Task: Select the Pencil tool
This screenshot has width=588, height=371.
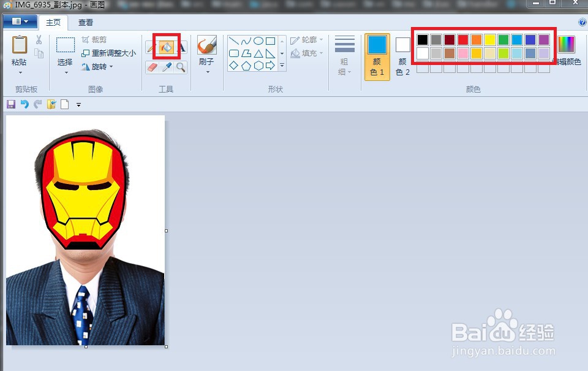Action: [x=150, y=48]
